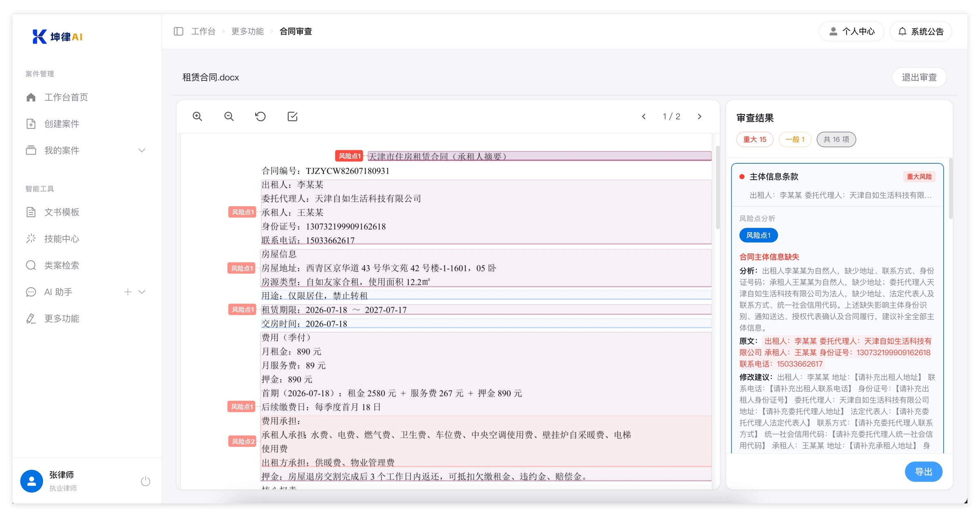Click the zoom out magnifier icon
Image resolution: width=980 pixels, height=516 pixels.
(229, 116)
